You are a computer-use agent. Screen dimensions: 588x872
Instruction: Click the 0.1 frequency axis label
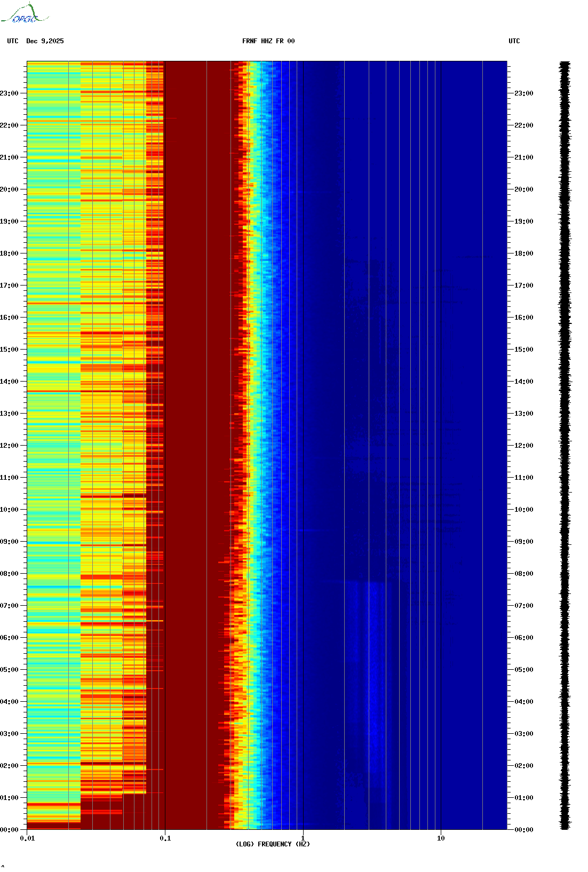click(165, 838)
